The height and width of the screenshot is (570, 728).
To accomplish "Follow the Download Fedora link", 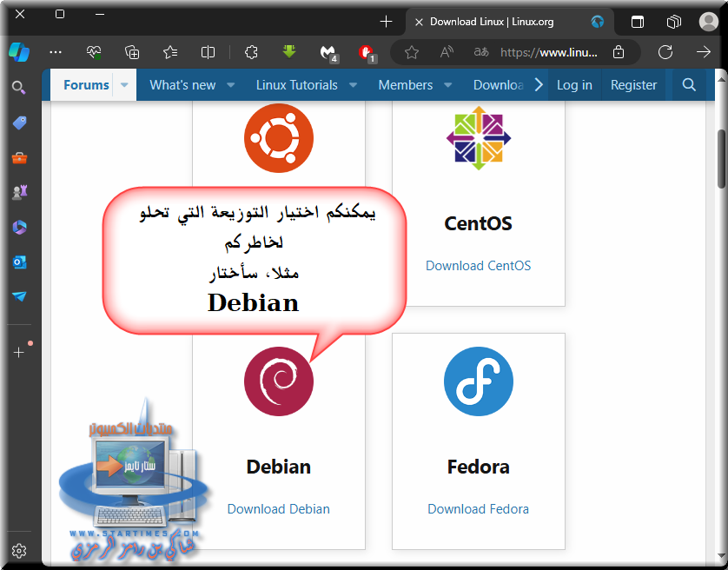I will tap(478, 509).
